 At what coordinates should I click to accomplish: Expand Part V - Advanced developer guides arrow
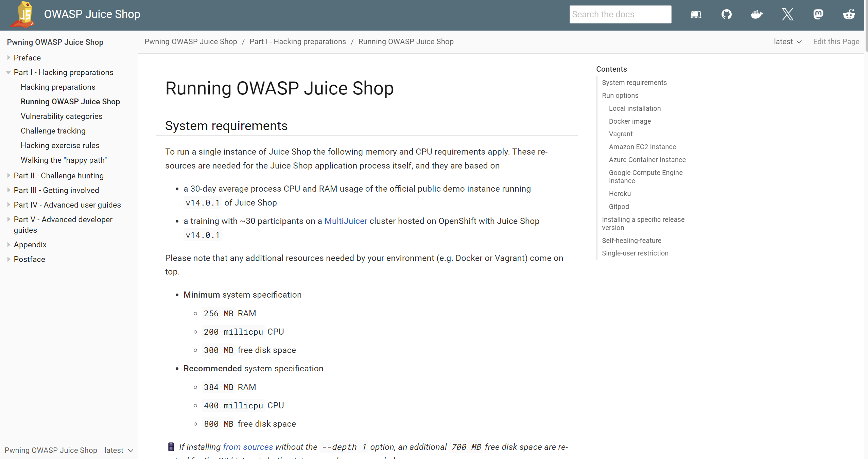[8, 219]
